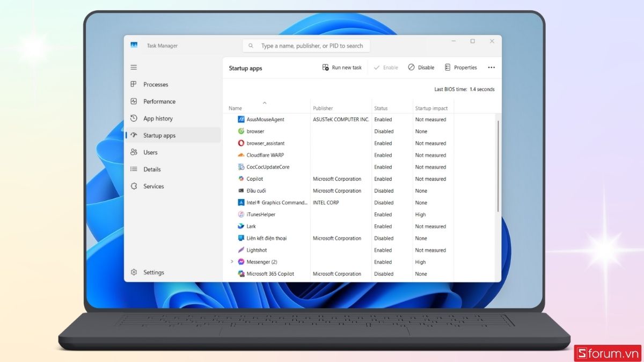Click the iTunesHelper icon
This screenshot has width=644, height=362.
click(241, 215)
